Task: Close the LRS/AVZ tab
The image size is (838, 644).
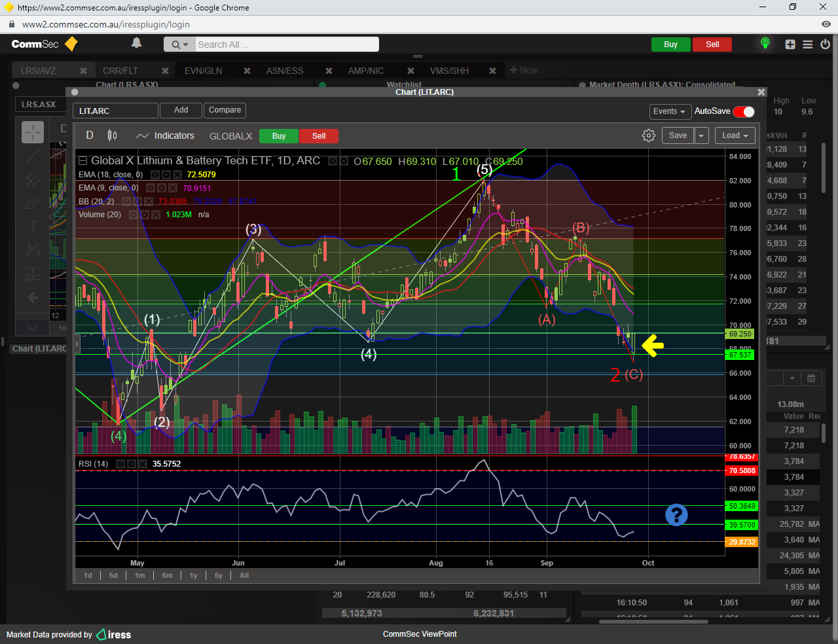Action: point(83,71)
